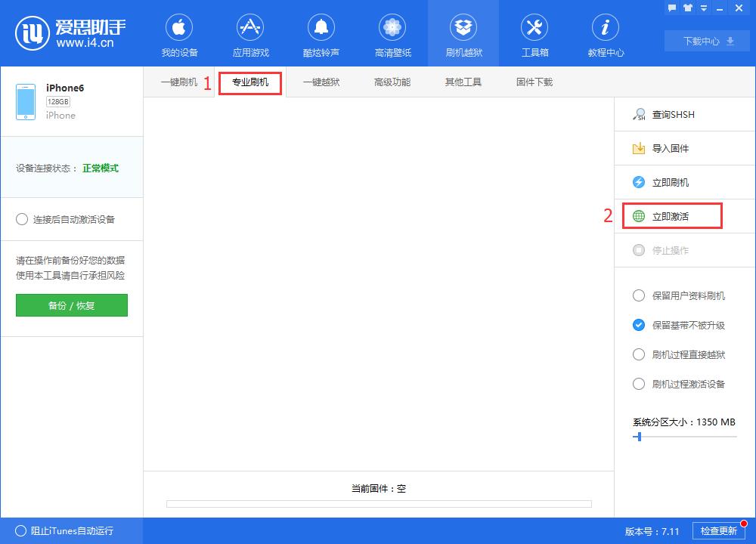
Task: Adjust the 系统分区大小 slider
Action: pyautogui.click(x=637, y=437)
